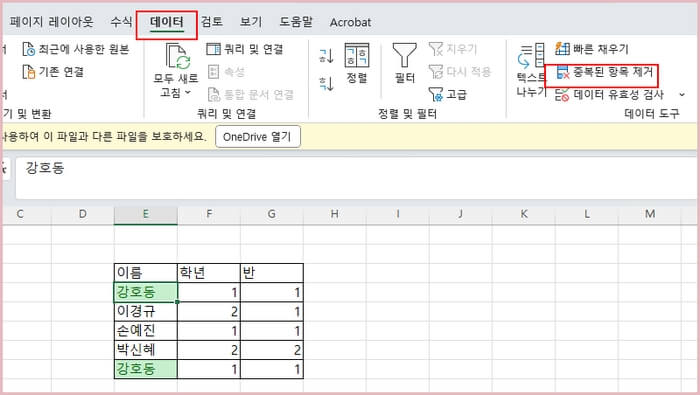Click the OneDrive 열기 button
The width and height of the screenshot is (700, 395).
tap(258, 137)
